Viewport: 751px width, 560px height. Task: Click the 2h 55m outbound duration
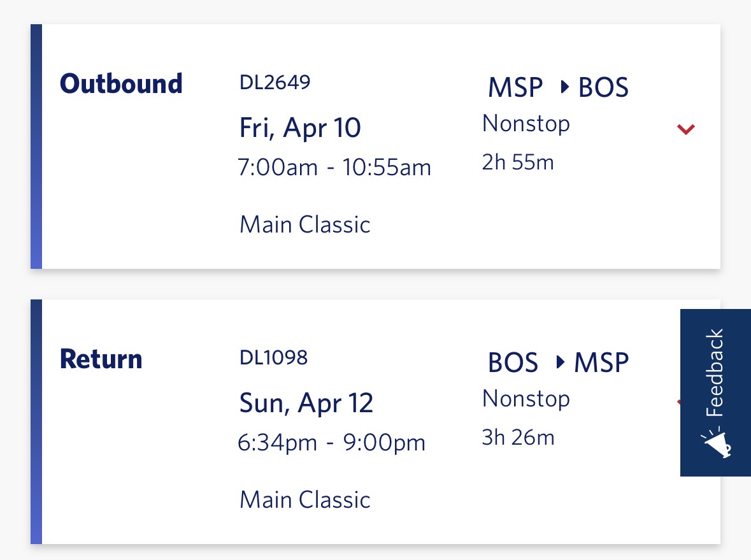(518, 162)
